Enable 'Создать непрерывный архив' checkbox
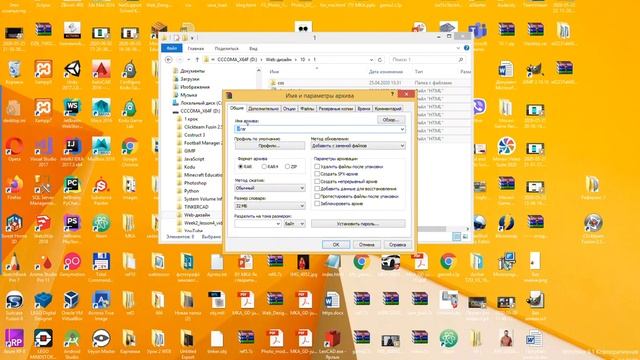 (317, 181)
